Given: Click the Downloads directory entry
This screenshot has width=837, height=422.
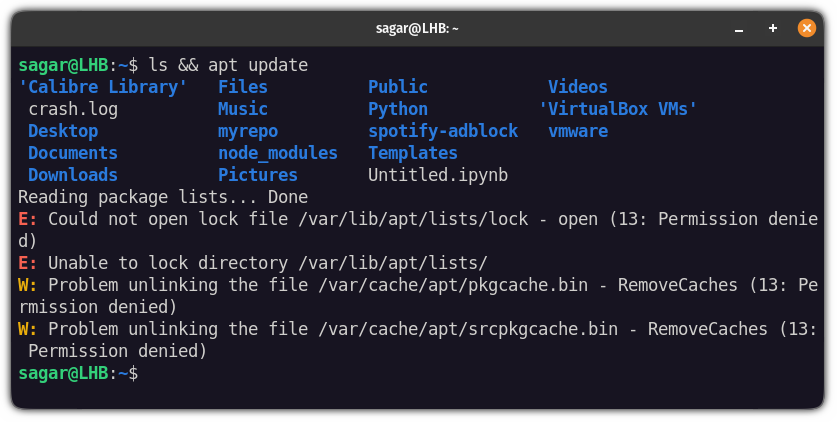Looking at the screenshot, I should 73,175.
